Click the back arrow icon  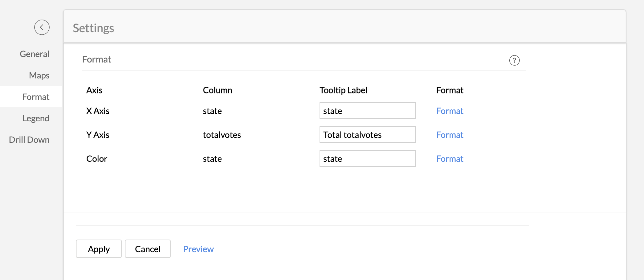[x=42, y=27]
